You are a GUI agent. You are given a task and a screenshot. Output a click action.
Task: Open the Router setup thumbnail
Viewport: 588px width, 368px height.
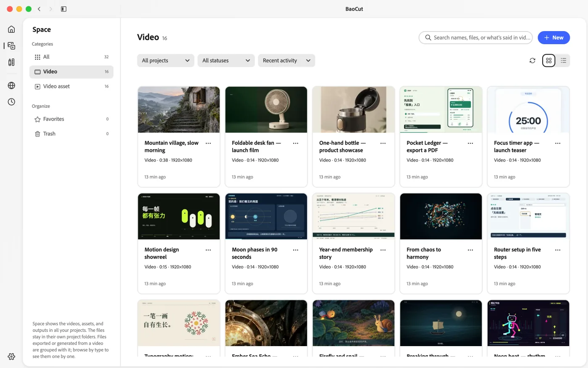click(x=528, y=217)
